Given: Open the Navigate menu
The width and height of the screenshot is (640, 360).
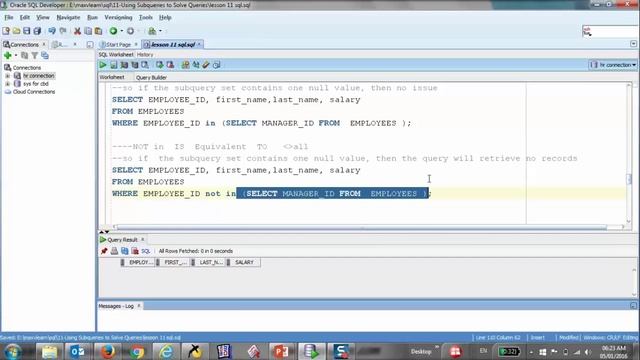Looking at the screenshot, I should (68, 18).
